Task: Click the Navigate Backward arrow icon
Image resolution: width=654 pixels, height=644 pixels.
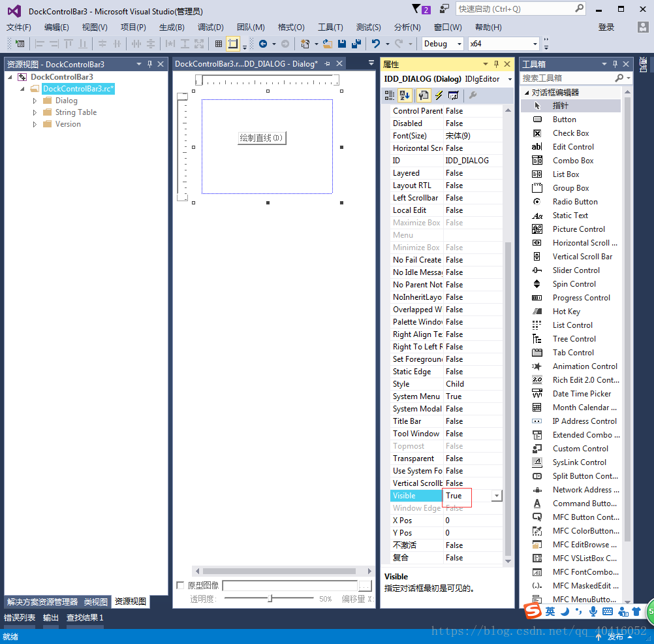Action: [x=263, y=43]
